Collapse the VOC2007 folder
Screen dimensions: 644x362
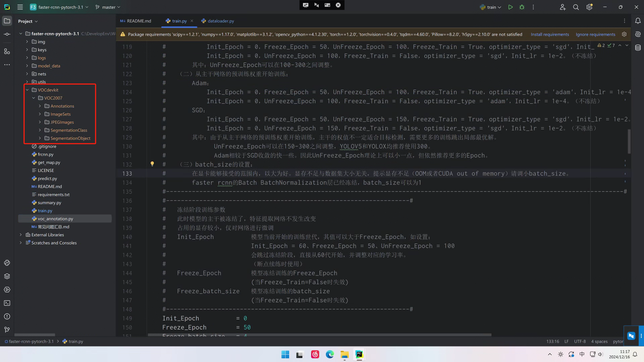[x=33, y=98]
